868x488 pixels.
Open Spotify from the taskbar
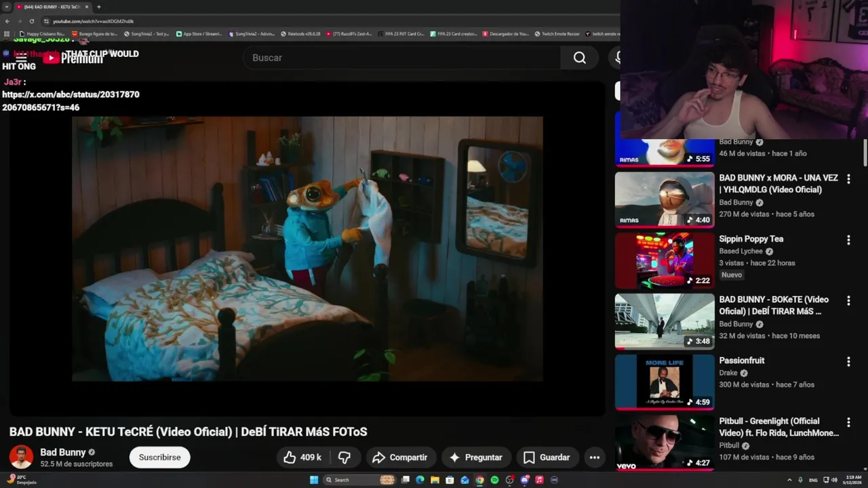(494, 480)
